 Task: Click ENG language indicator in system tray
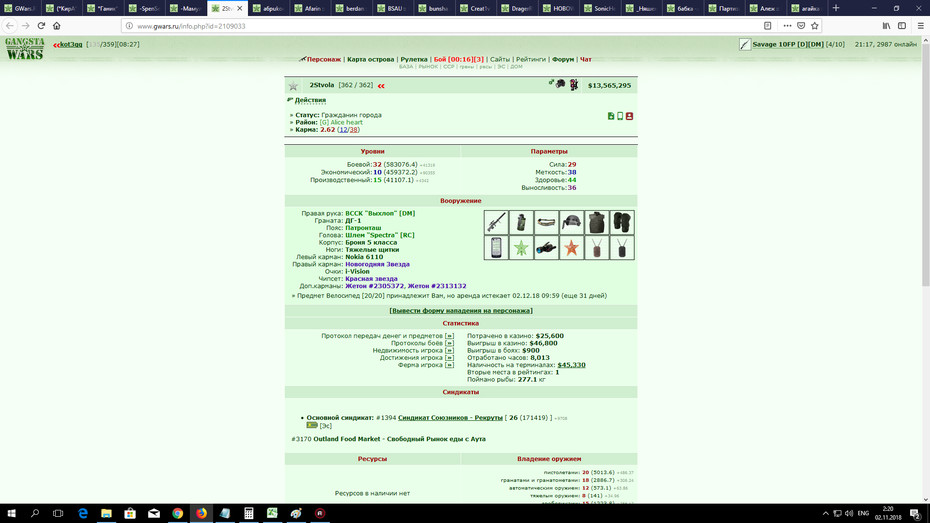(x=863, y=514)
